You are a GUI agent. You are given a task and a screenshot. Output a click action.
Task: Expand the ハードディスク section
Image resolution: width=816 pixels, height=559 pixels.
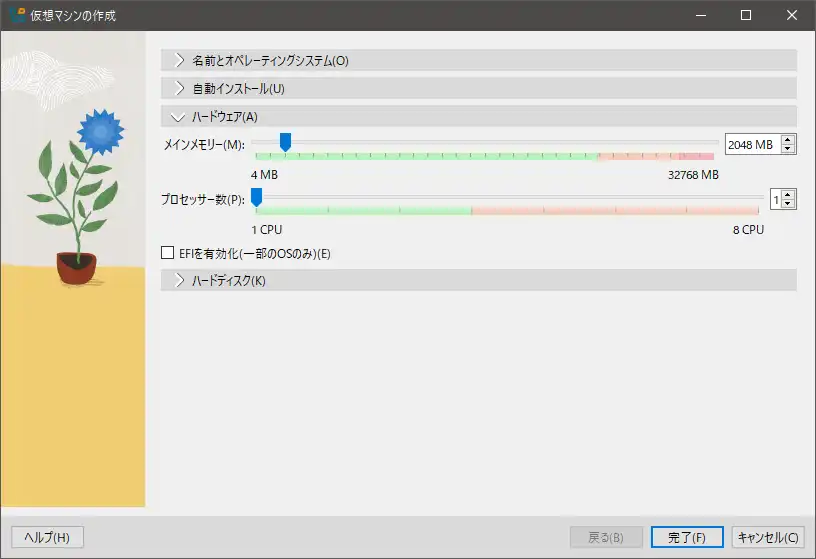click(x=228, y=281)
